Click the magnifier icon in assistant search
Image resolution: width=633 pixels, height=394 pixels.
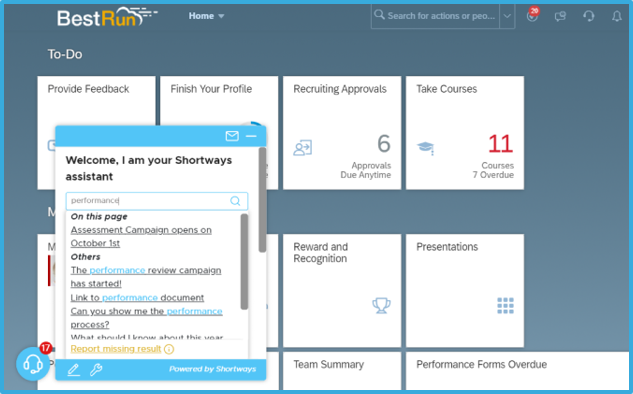click(235, 201)
